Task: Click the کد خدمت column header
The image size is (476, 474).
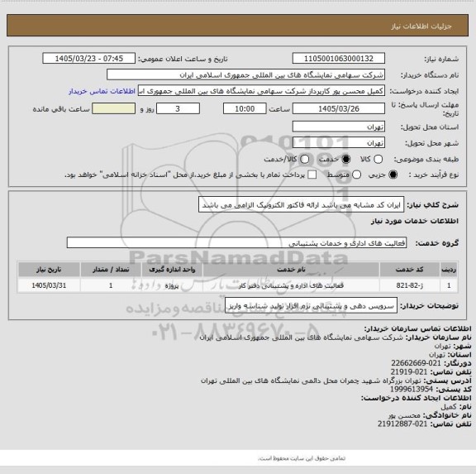Action: click(x=410, y=270)
